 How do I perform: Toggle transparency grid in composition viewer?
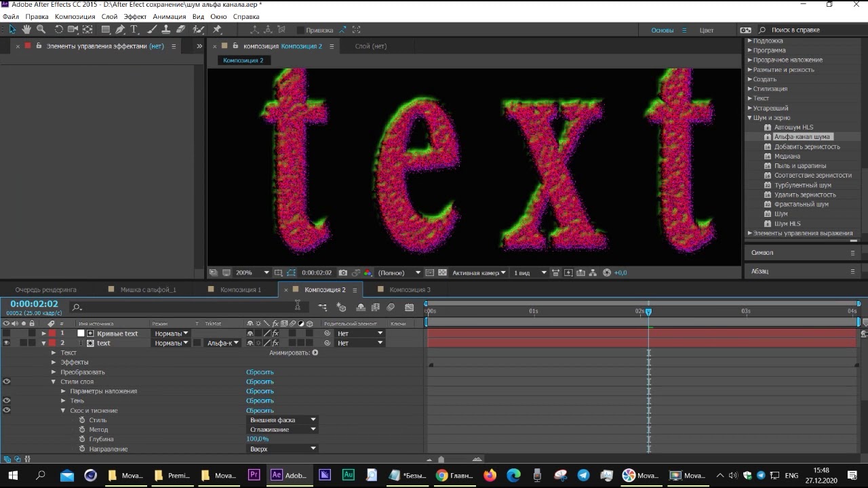click(442, 272)
